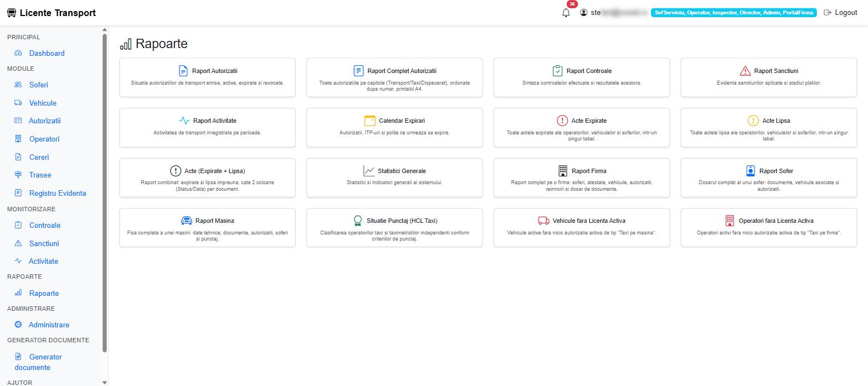868x386 pixels.
Task: Click the Raport Sofer person badge icon
Action: pyautogui.click(x=751, y=171)
